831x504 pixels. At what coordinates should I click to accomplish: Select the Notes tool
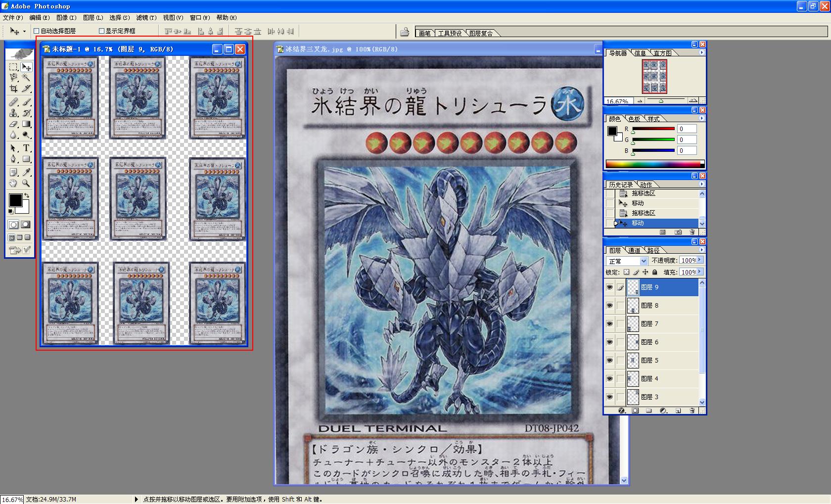pyautogui.click(x=13, y=172)
